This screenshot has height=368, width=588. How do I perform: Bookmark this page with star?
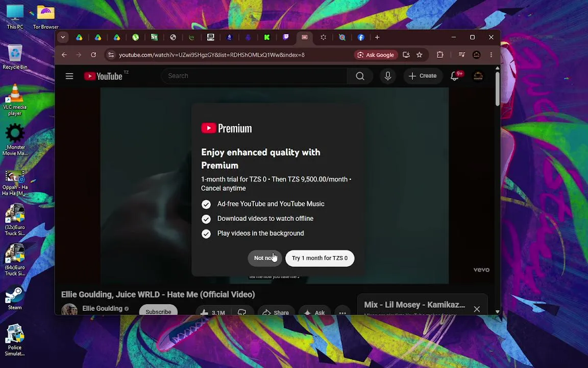coord(419,55)
